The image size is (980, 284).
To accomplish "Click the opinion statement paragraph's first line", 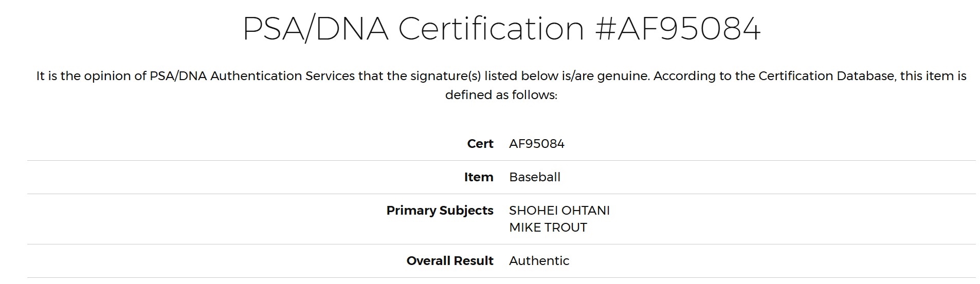I will (x=501, y=76).
